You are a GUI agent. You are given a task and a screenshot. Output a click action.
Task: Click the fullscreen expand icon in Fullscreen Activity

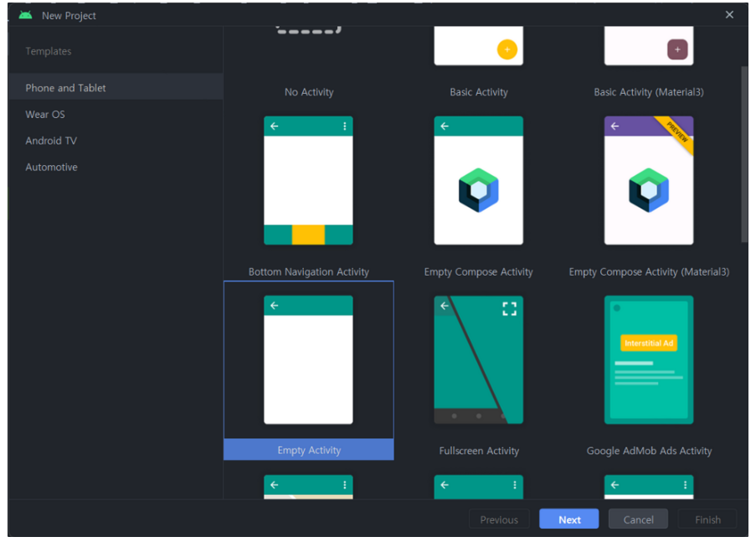pyautogui.click(x=509, y=309)
